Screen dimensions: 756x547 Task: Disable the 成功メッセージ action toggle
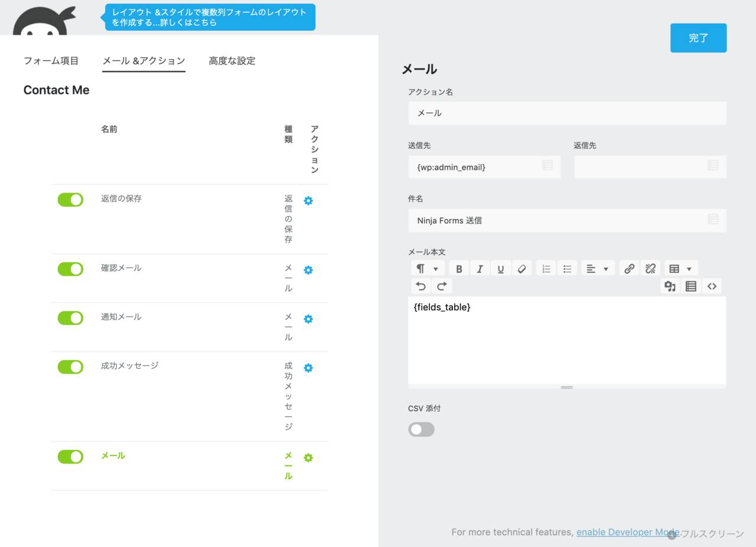click(70, 367)
